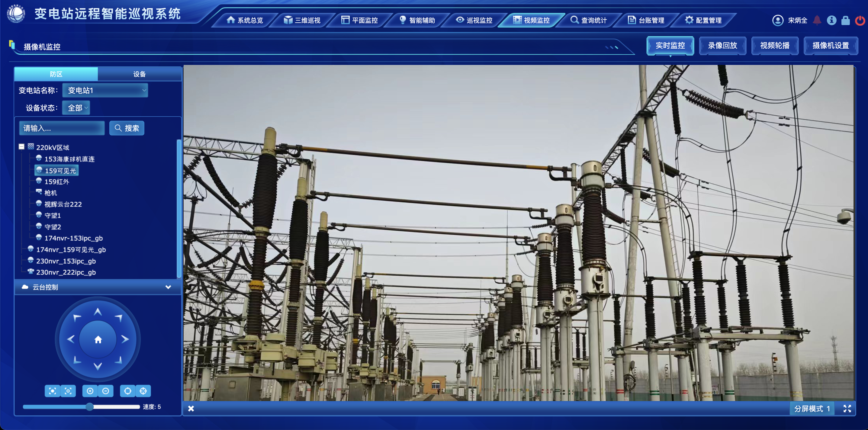Close video stream with X icon
Image resolution: width=868 pixels, height=430 pixels.
pyautogui.click(x=191, y=409)
